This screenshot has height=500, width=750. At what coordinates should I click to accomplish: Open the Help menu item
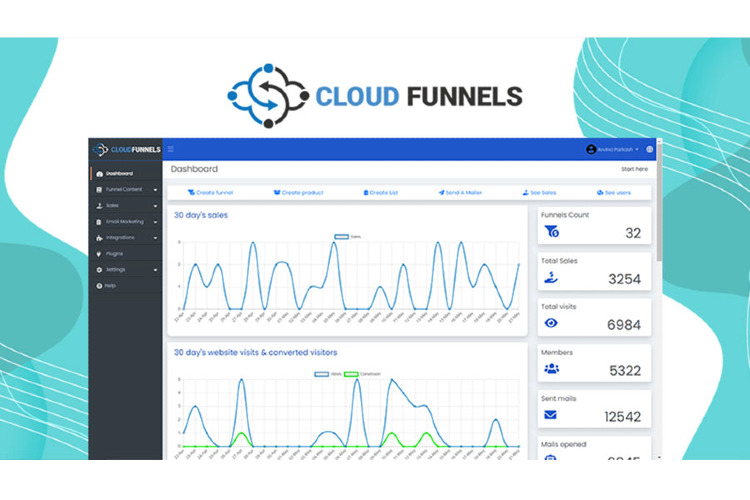coord(126,286)
